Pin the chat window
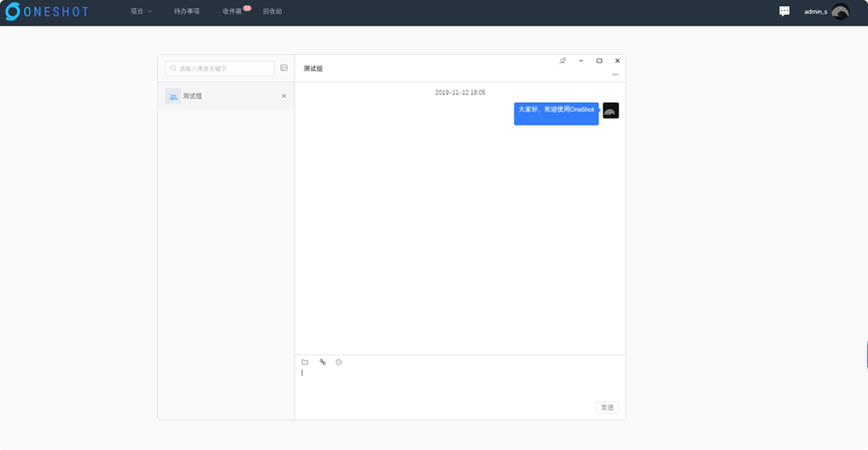Image resolution: width=868 pixels, height=450 pixels. pos(563,61)
